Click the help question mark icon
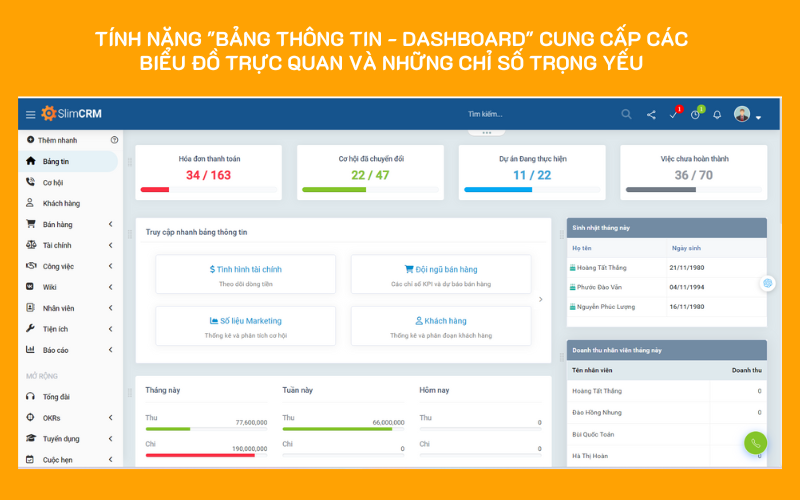This screenshot has height=500, width=800. tap(114, 140)
